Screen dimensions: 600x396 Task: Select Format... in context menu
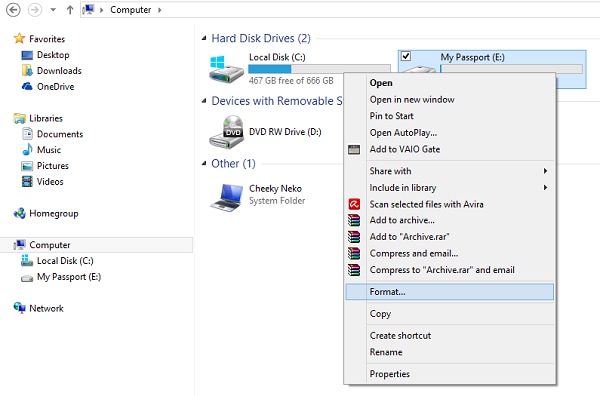(x=449, y=292)
